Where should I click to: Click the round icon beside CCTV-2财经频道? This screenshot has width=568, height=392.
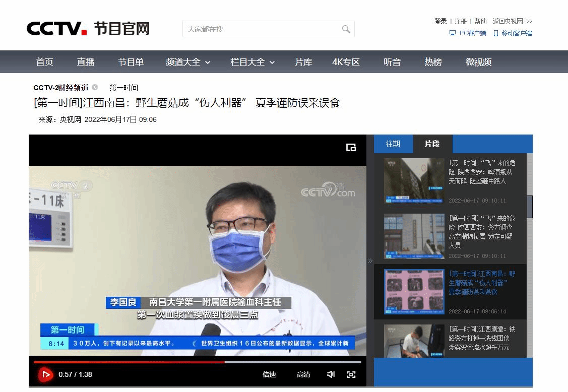95,88
